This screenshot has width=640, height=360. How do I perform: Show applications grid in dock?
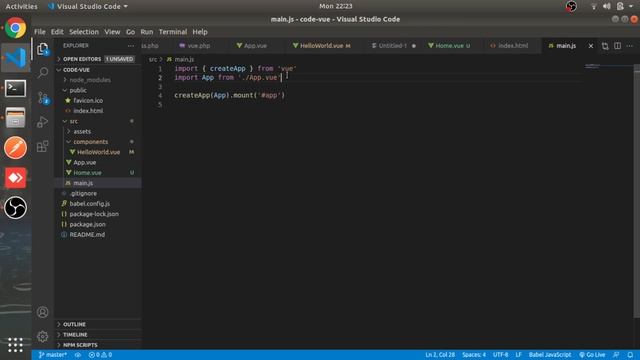(16, 344)
